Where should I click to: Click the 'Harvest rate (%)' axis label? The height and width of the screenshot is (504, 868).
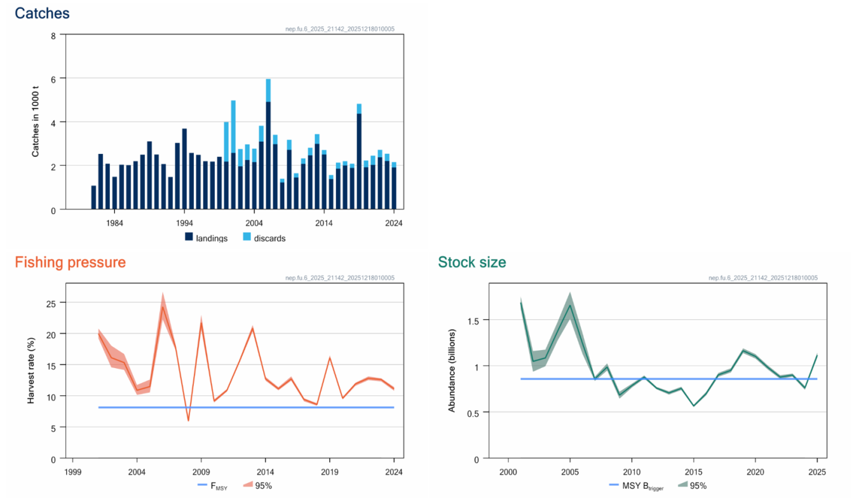31,371
